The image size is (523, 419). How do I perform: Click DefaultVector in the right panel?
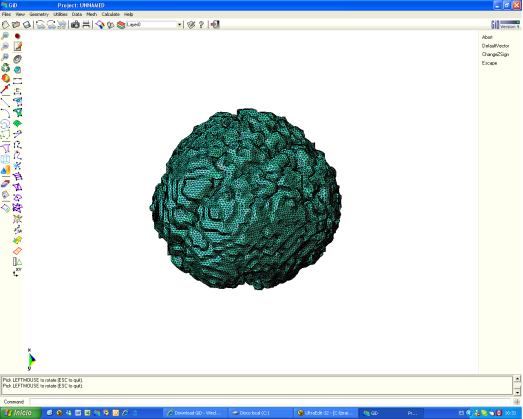coord(495,46)
